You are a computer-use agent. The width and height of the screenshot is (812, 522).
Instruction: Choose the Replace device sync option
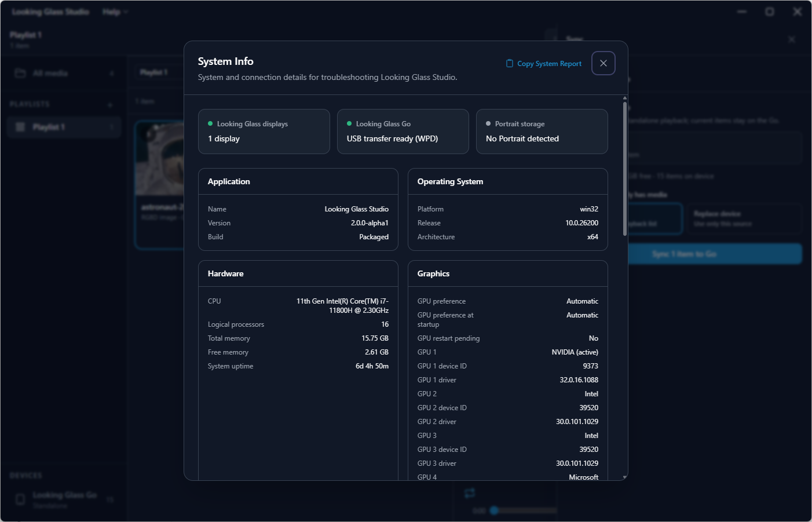[x=744, y=218]
